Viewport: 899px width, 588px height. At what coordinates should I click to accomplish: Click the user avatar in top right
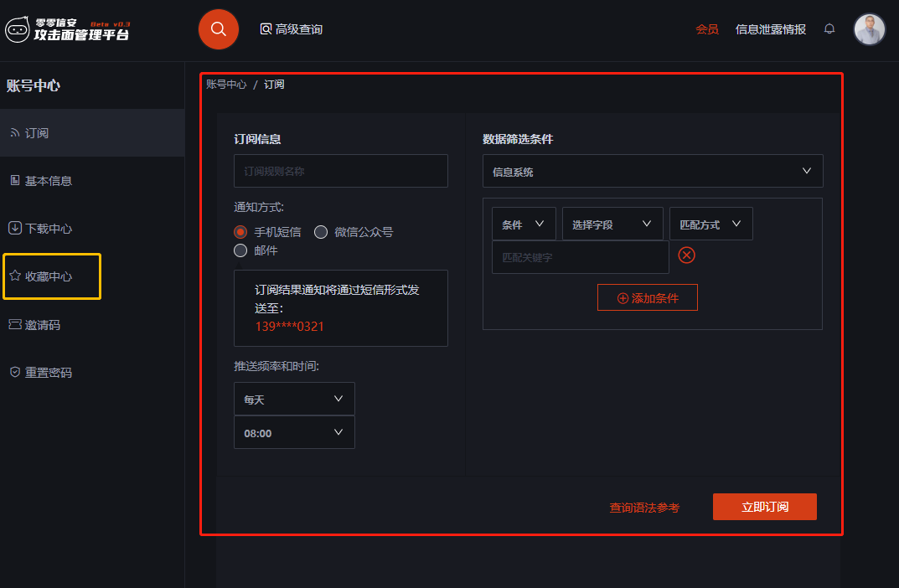pyautogui.click(x=869, y=29)
